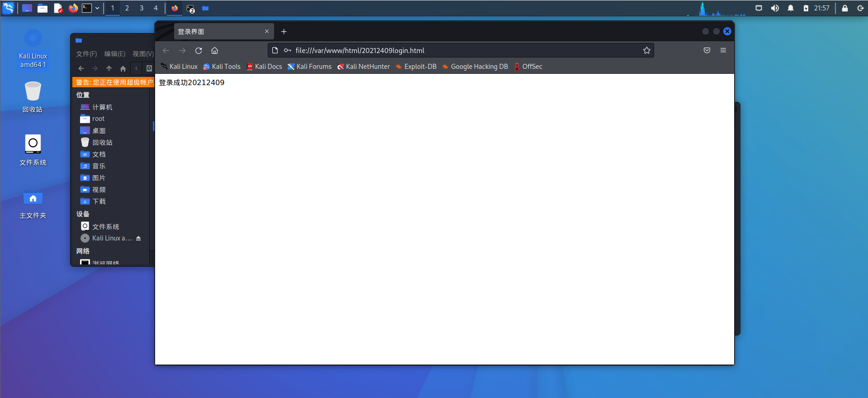The height and width of the screenshot is (398, 868).
Task: Open the terminal emulator launcher
Action: click(x=87, y=8)
